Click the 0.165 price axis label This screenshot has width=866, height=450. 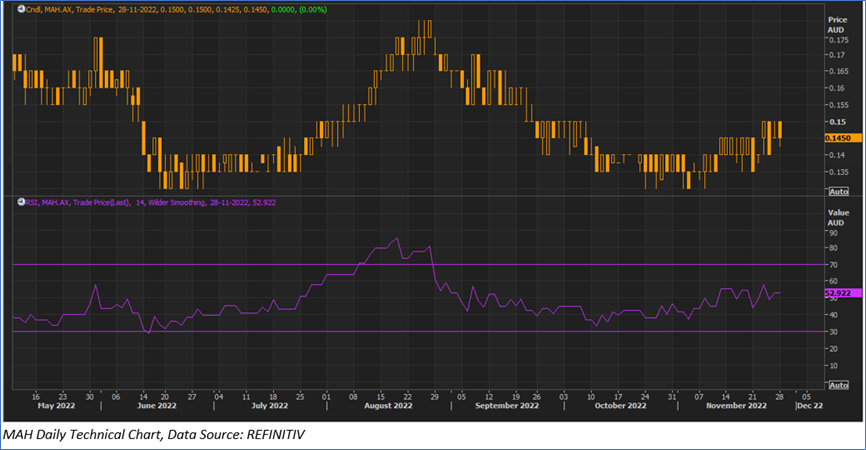point(839,71)
